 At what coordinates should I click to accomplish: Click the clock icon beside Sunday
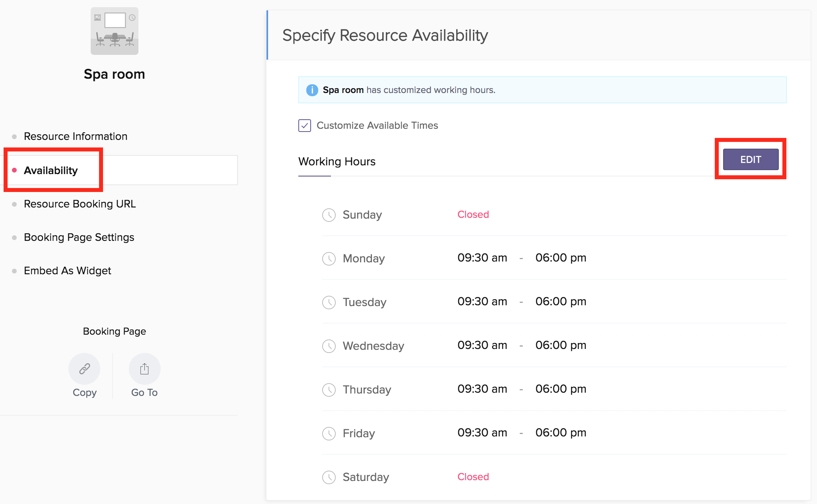point(329,215)
